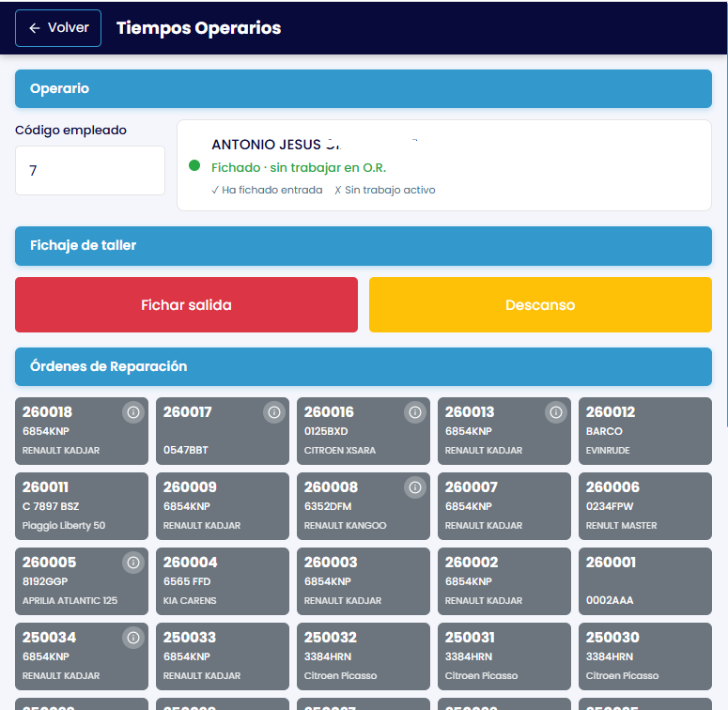Open order 250033 Renault Kadjar
728x710 pixels.
click(223, 656)
